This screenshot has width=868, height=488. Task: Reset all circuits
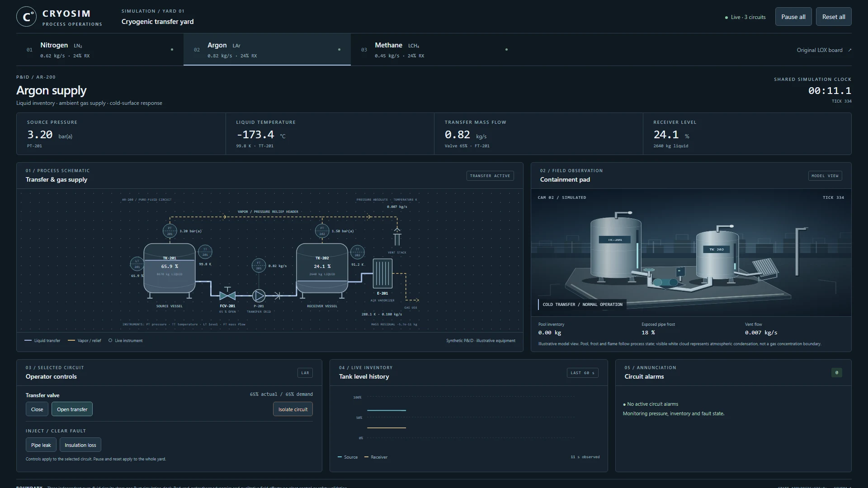click(834, 17)
